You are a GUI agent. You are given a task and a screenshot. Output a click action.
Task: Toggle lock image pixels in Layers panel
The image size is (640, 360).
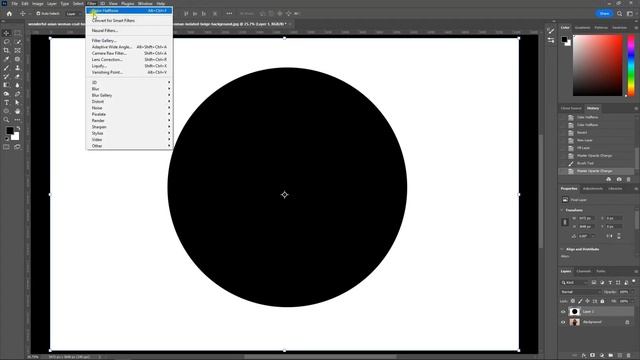(580, 301)
